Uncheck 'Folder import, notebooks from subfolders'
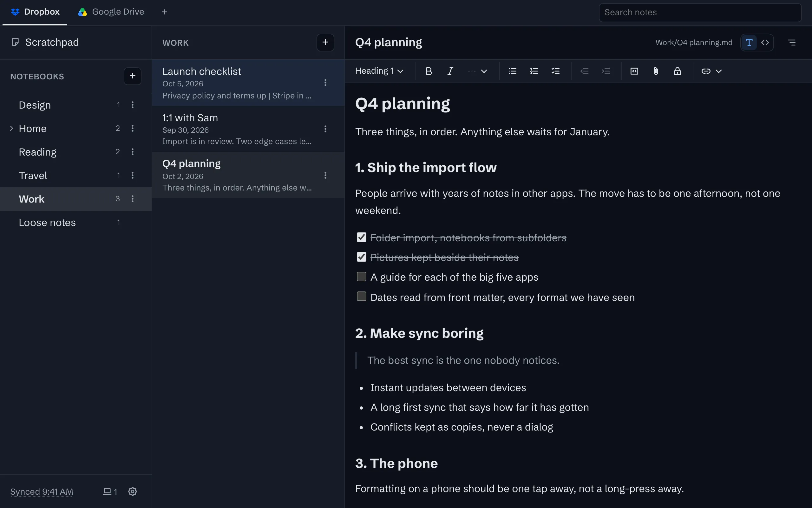 (361, 237)
